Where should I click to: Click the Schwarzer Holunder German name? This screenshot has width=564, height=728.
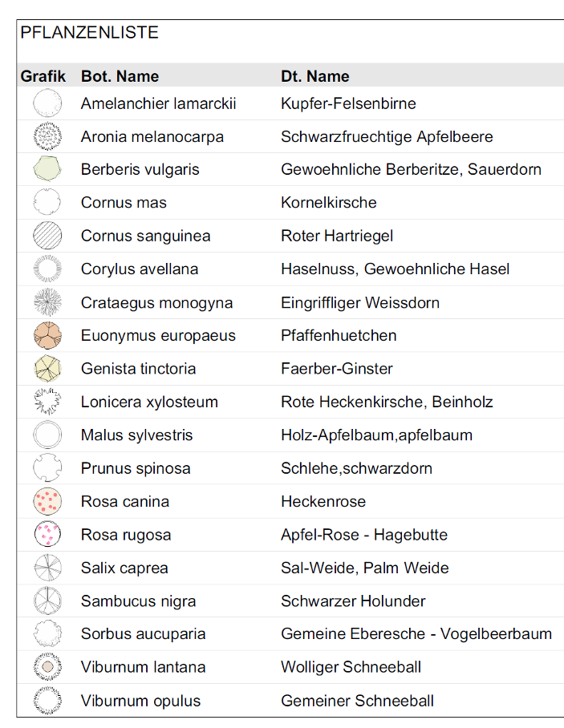tap(353, 601)
